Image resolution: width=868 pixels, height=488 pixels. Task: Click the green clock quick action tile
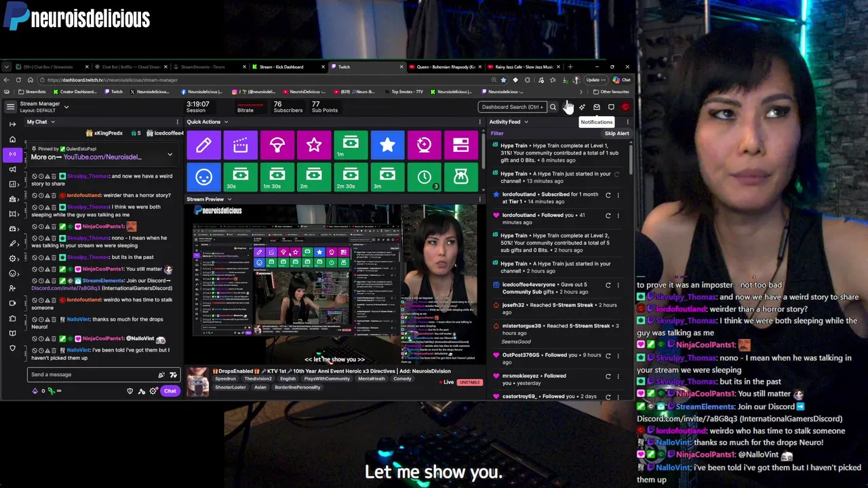click(424, 177)
